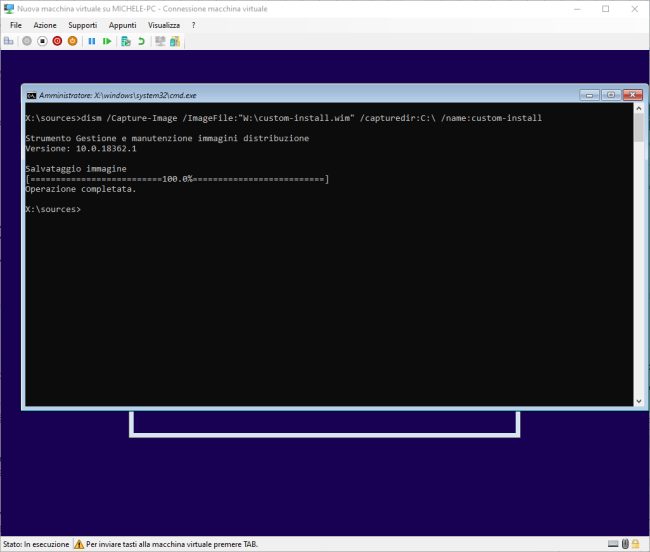Click the dism /Capture-Image command text
This screenshot has height=552, width=650.
click(x=311, y=118)
